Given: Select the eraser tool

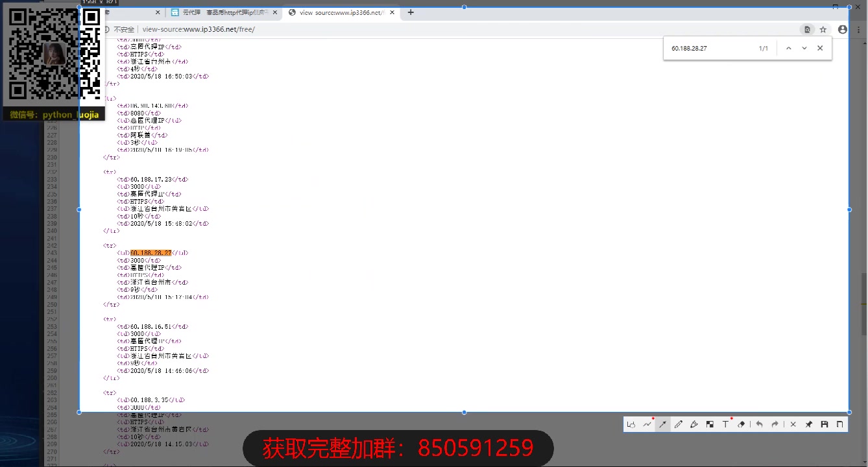Looking at the screenshot, I should pos(741,424).
